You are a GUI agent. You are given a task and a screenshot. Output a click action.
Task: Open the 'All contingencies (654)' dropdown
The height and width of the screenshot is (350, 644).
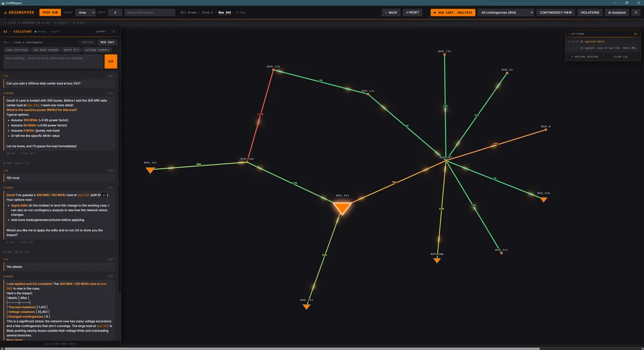506,12
